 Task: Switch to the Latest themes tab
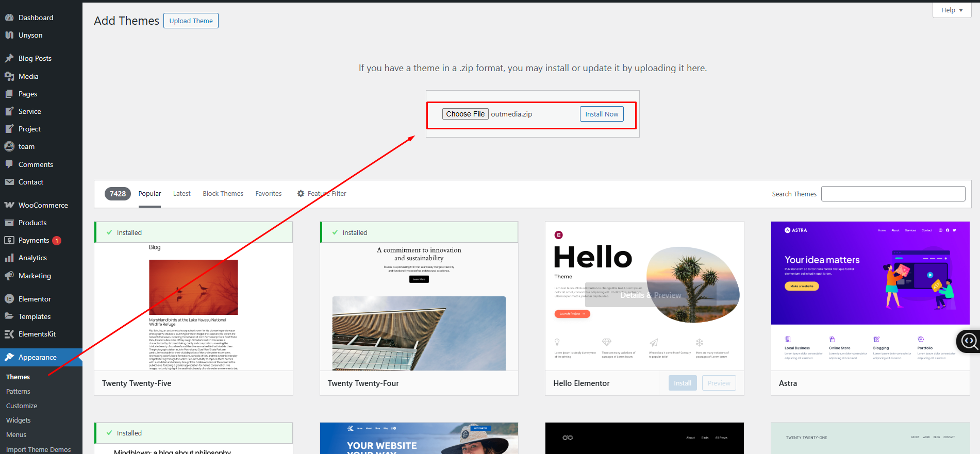pos(181,194)
